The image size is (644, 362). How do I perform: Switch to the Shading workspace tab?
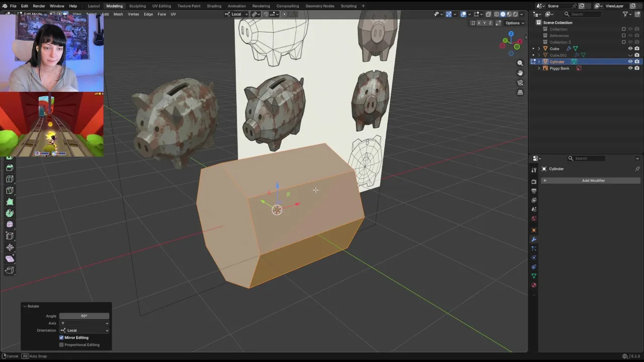click(214, 6)
